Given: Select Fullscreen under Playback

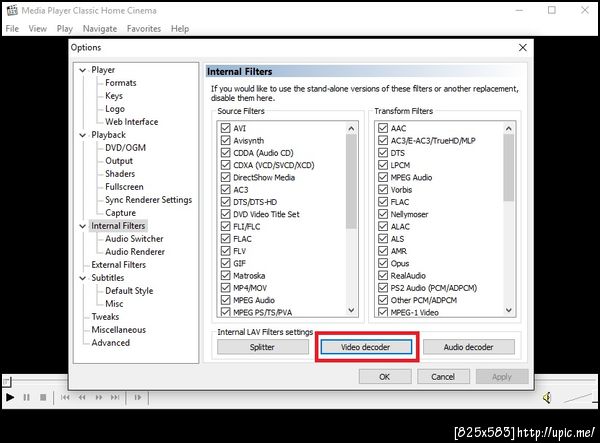Looking at the screenshot, I should click(124, 187).
